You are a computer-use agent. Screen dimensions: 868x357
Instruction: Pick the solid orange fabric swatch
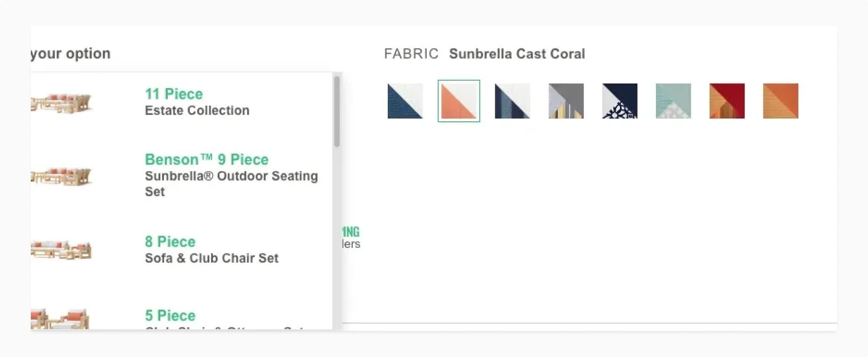click(781, 101)
